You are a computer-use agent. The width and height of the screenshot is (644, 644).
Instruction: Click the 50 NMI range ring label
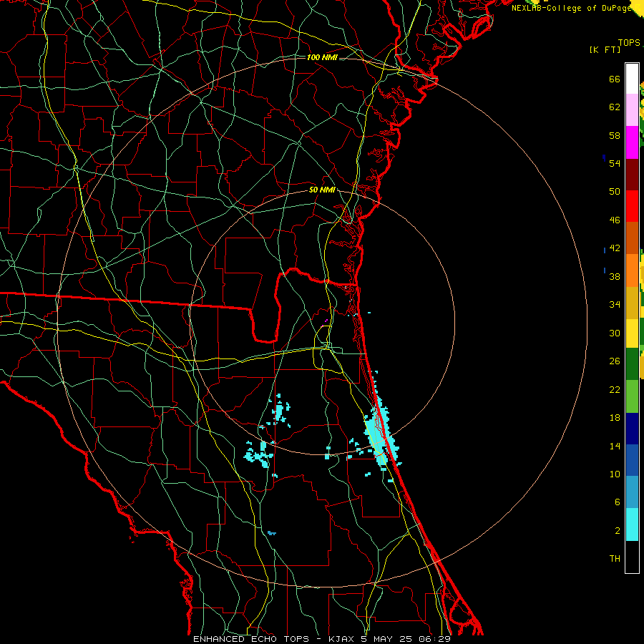click(322, 190)
